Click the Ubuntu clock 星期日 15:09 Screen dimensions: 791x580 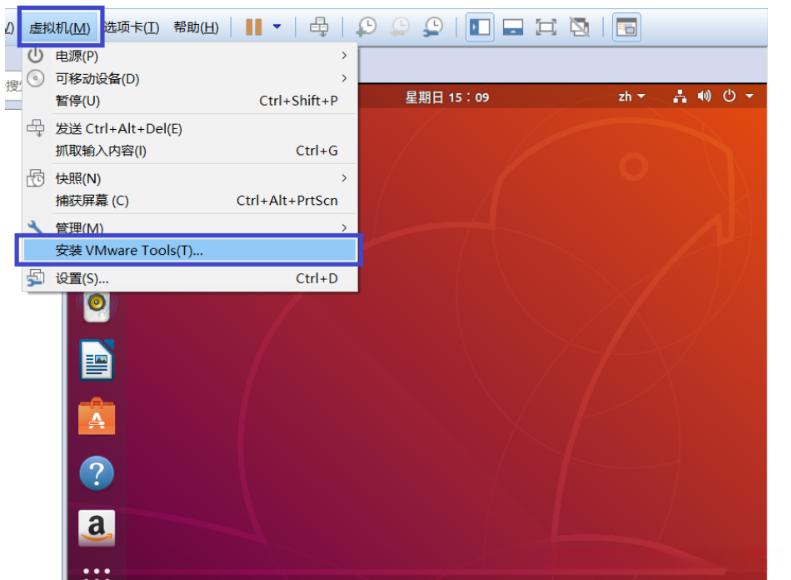pos(447,97)
